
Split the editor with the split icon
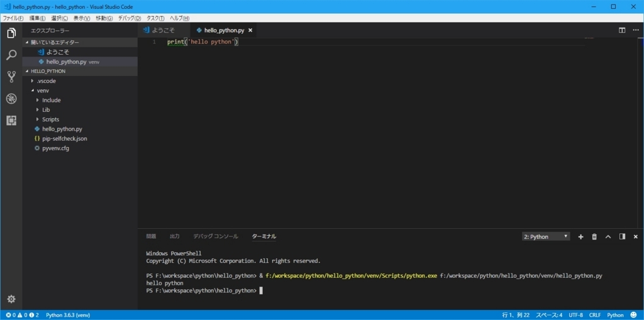(x=622, y=30)
